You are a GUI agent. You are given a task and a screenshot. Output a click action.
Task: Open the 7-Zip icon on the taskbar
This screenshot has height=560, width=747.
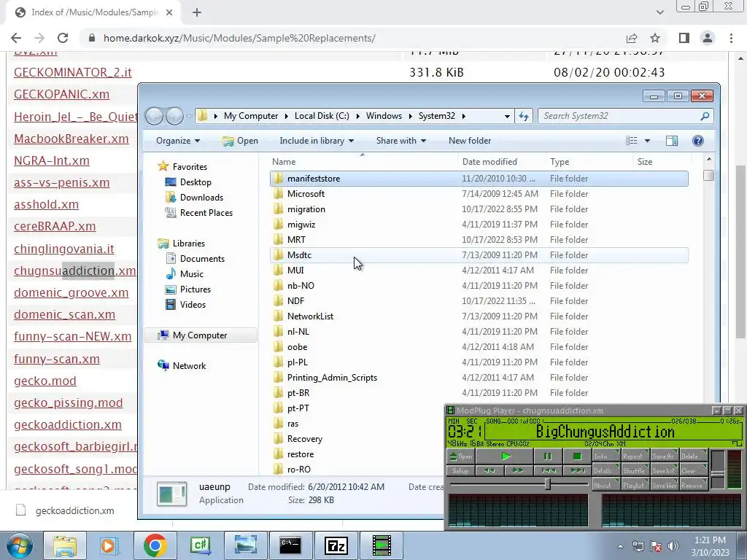coord(336,545)
